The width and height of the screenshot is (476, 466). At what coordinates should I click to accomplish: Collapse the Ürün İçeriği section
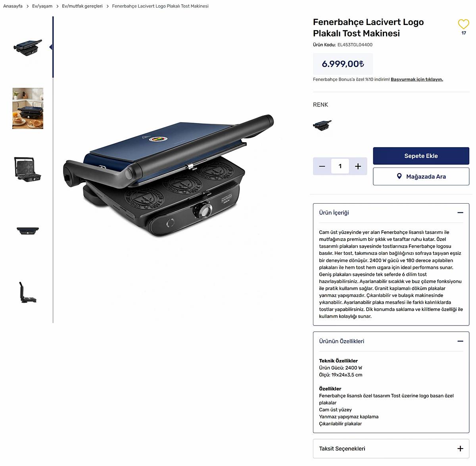coord(460,213)
